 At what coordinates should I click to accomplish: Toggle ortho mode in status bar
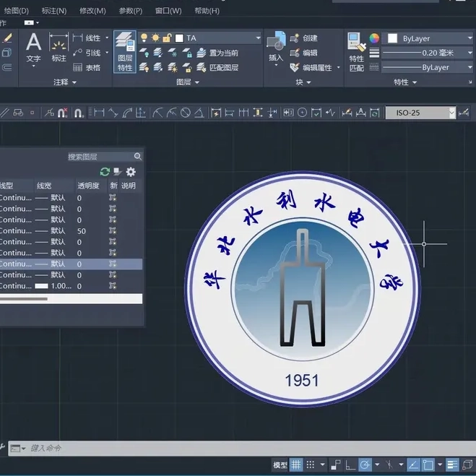click(350, 464)
